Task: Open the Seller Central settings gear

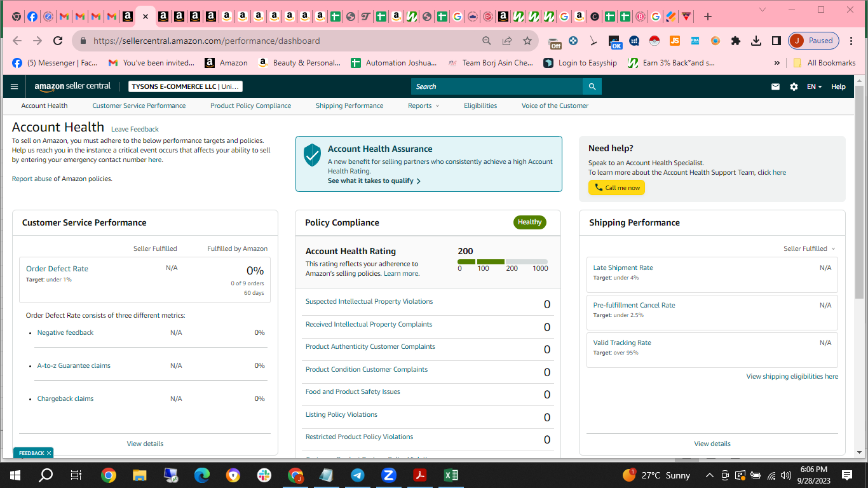Action: 794,86
